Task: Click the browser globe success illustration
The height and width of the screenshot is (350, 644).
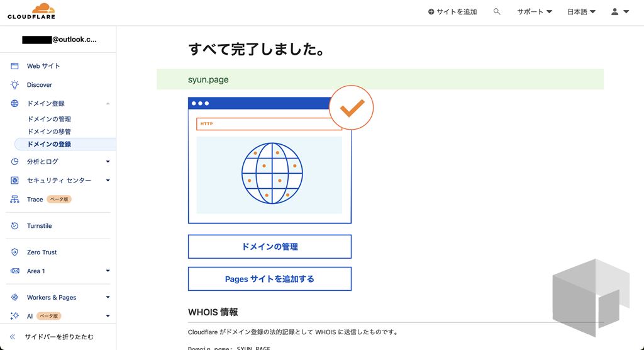Action: click(269, 161)
